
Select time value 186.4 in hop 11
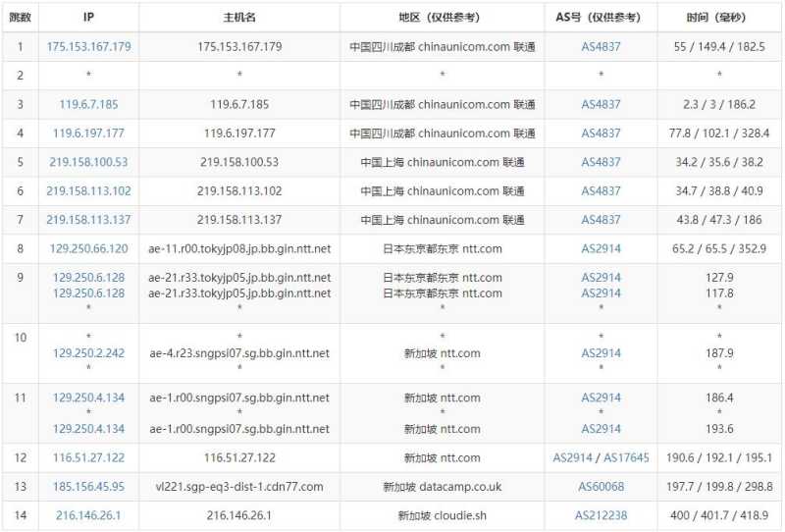pos(719,398)
